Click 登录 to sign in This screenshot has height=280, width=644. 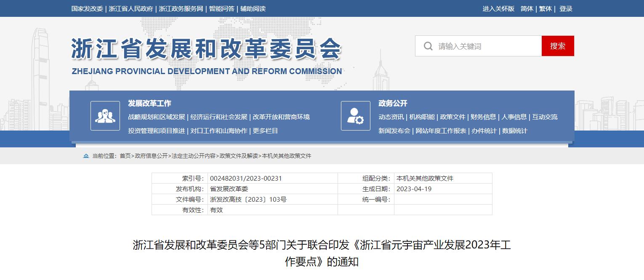point(566,9)
